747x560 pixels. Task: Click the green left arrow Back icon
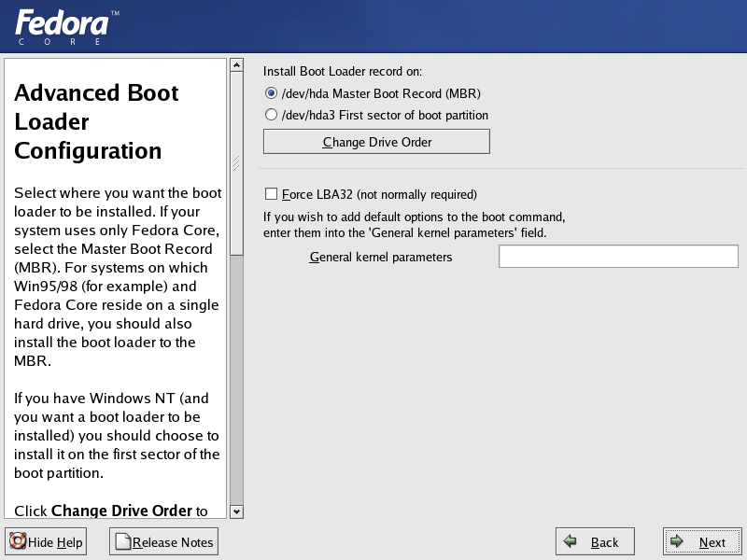click(570, 541)
